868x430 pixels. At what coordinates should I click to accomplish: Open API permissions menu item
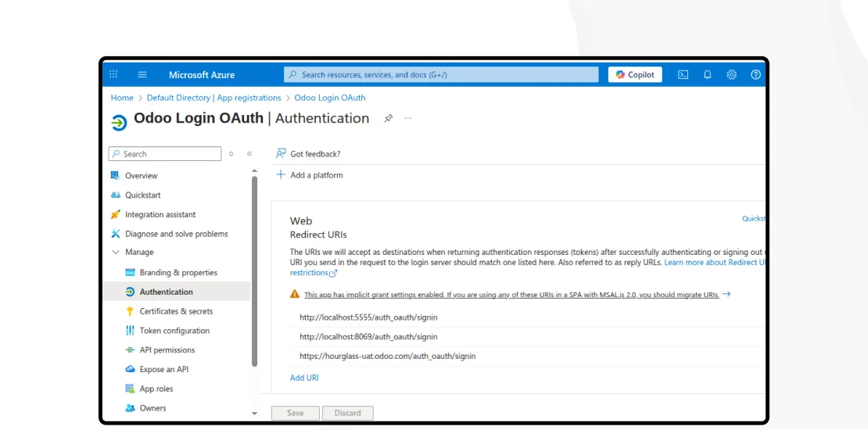(x=167, y=350)
